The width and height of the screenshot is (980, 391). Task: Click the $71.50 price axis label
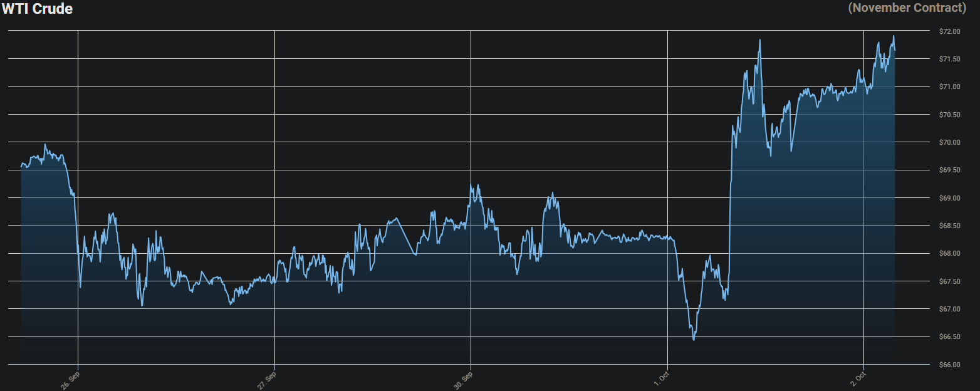[x=950, y=59]
